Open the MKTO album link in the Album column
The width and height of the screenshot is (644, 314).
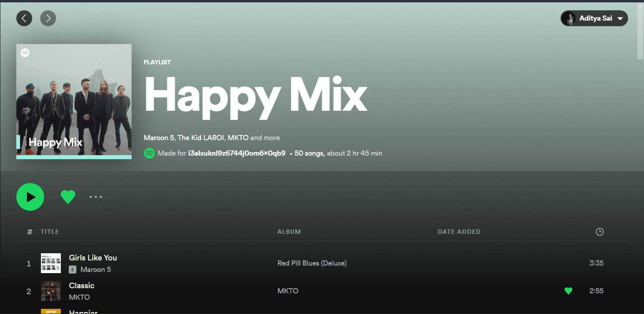coord(288,291)
